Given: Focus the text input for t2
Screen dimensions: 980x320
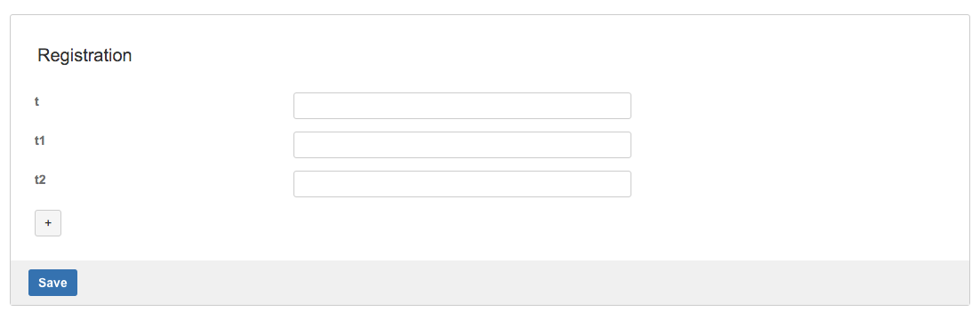Looking at the screenshot, I should 462,184.
